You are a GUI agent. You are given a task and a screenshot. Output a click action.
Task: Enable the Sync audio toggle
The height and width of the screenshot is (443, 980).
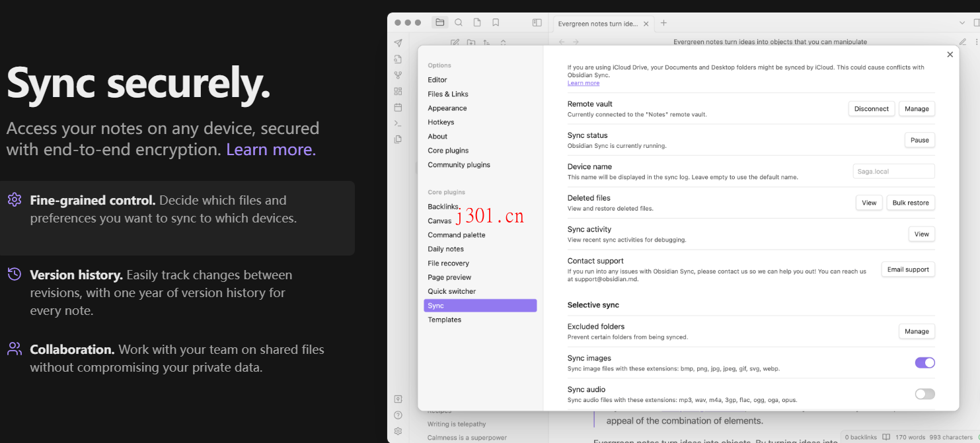[924, 394]
